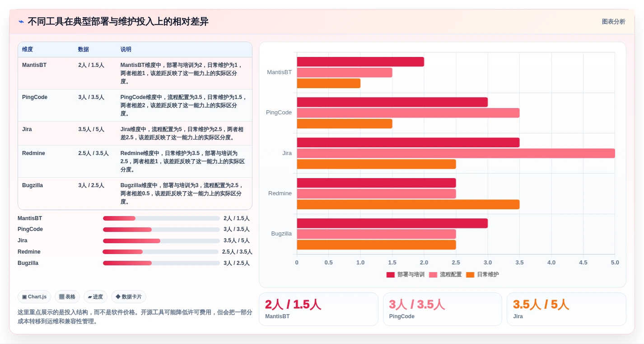Select the 数据卡片 tag chip
The height and width of the screenshot is (344, 644).
coord(129,297)
